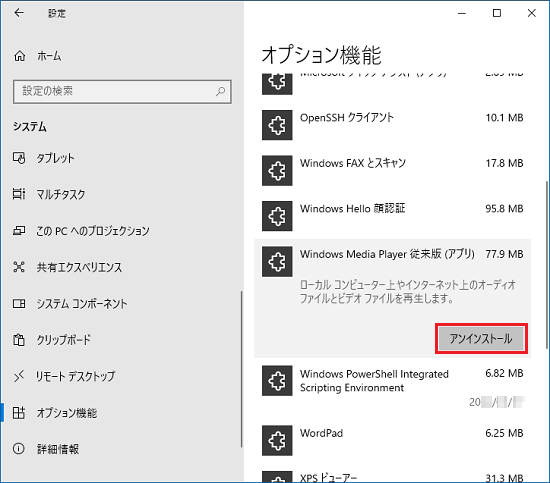Viewport: 550px width, 483px height.
Task: Click the 17.8 MB size value
Action: click(504, 163)
